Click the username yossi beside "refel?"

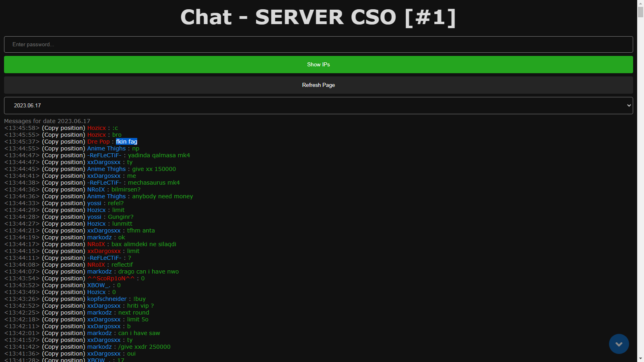tap(94, 203)
